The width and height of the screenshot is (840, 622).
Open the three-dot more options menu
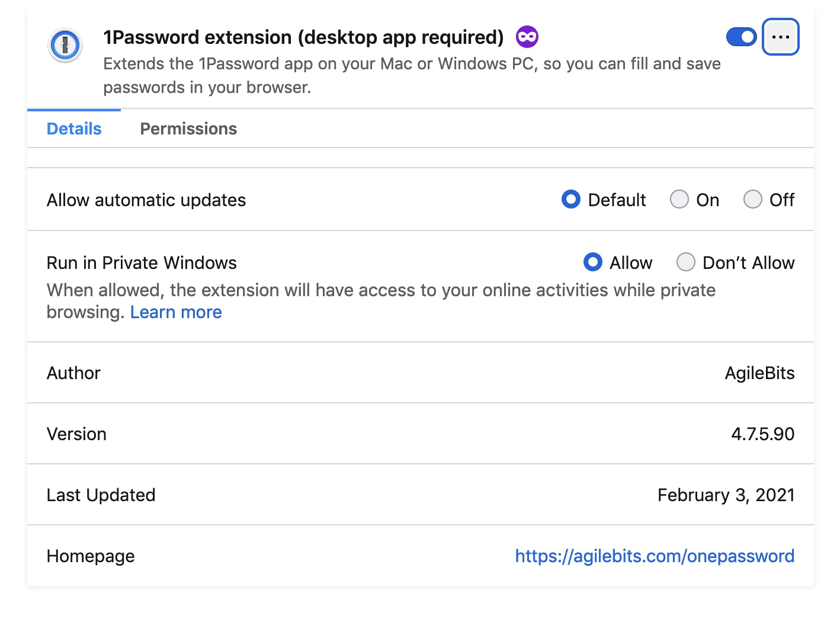[x=780, y=37]
